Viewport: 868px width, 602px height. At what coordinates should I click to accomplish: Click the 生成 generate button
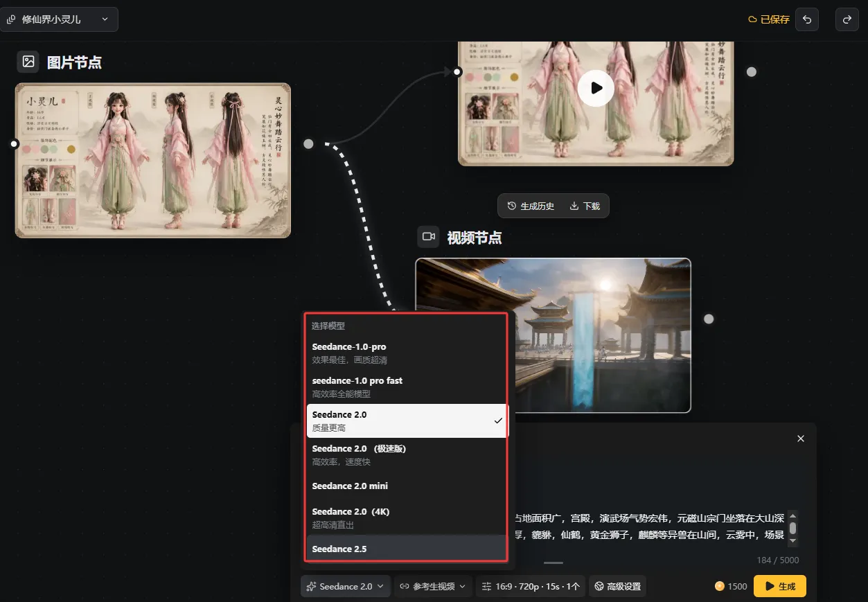(x=780, y=586)
